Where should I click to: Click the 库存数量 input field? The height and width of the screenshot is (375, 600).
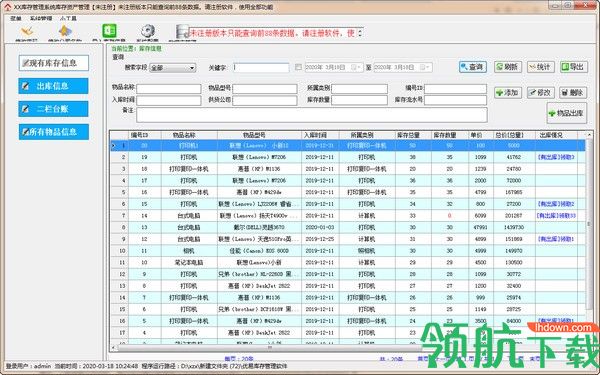click(x=359, y=100)
